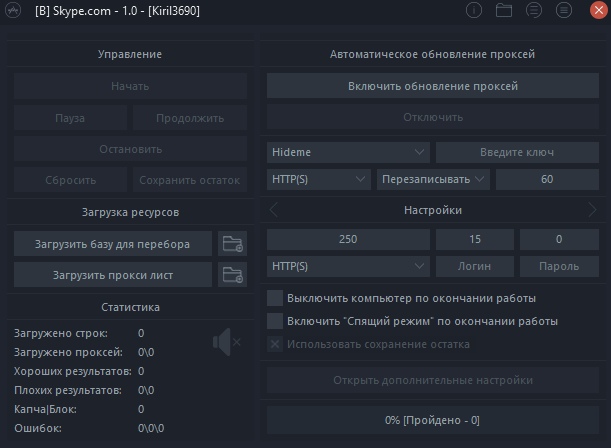Click folder icon beside 'Загрузить базу для перебора'

(x=232, y=243)
